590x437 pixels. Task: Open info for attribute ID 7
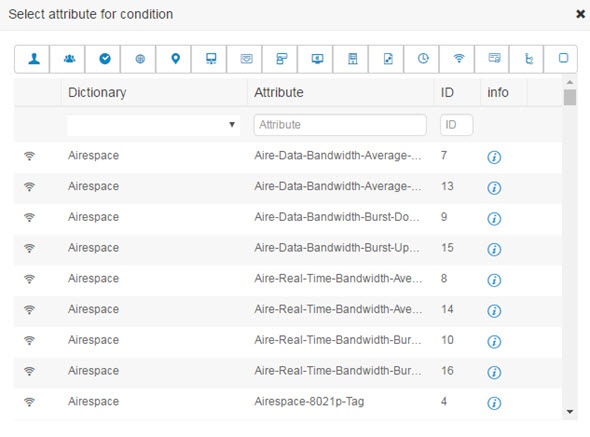coord(494,157)
